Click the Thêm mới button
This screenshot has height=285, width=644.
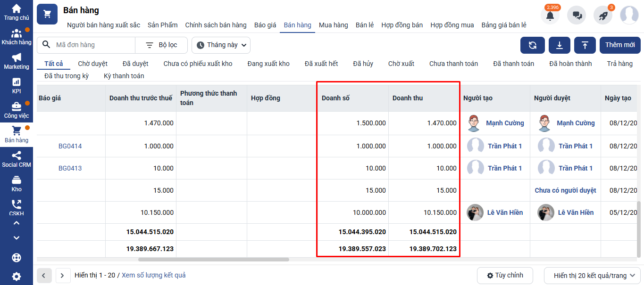click(x=620, y=45)
